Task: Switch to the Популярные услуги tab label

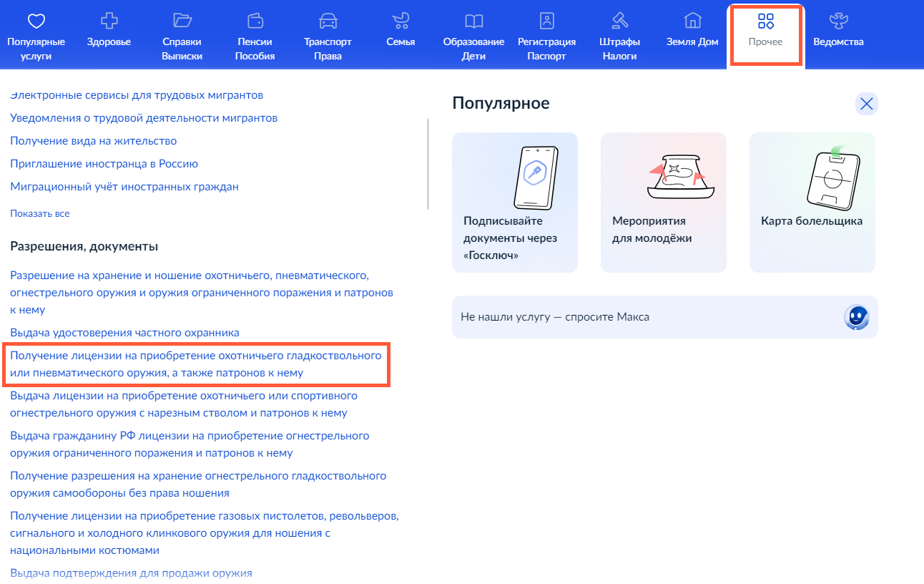Action: click(36, 49)
